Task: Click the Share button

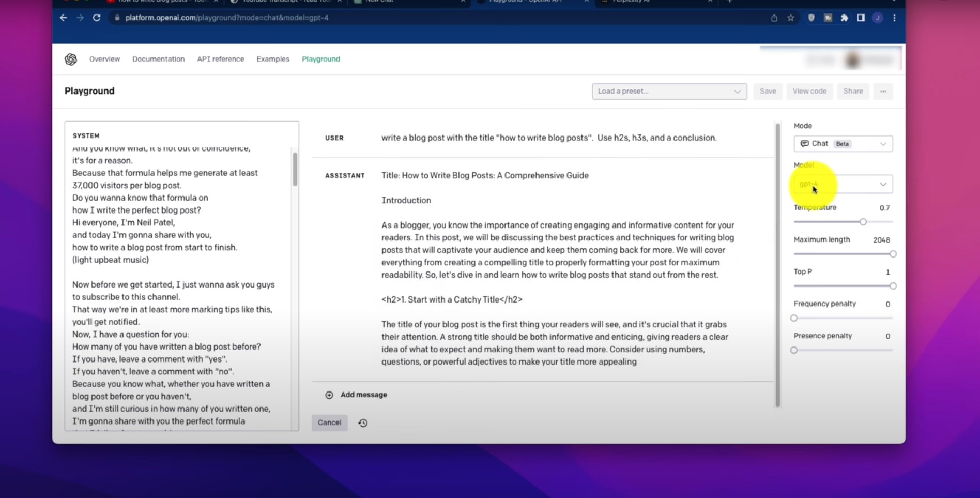Action: [x=853, y=92]
